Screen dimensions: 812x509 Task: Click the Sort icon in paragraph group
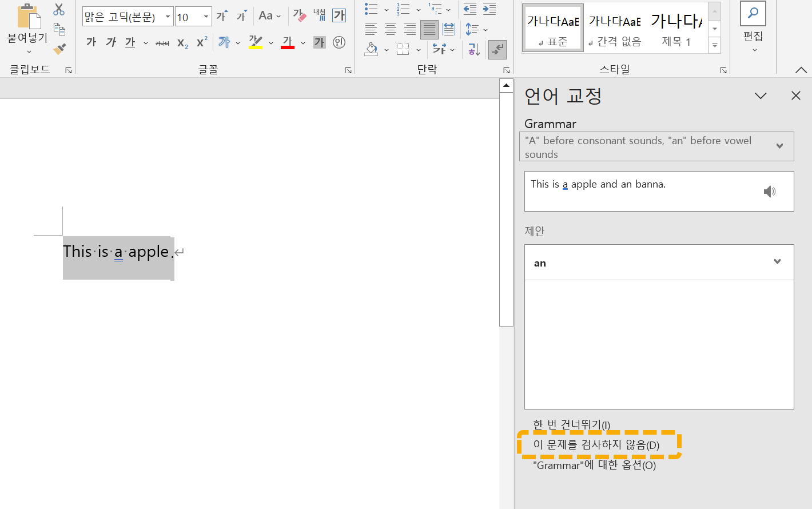[473, 49]
